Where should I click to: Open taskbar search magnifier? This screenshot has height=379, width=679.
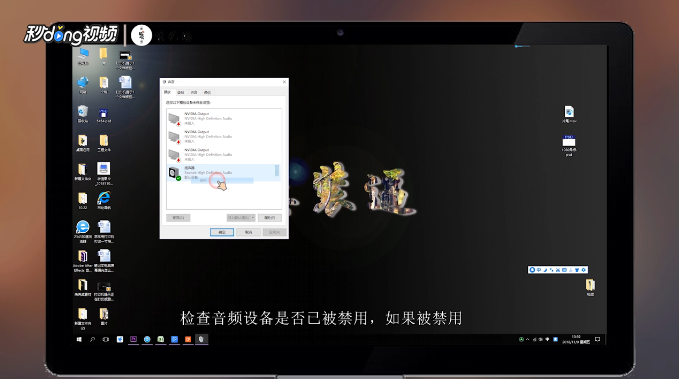coord(92,340)
